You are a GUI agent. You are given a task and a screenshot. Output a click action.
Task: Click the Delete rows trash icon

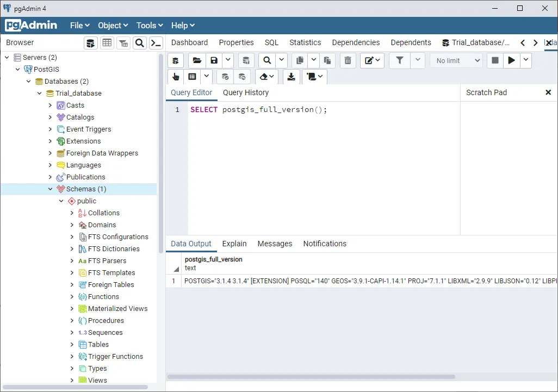[x=348, y=60]
